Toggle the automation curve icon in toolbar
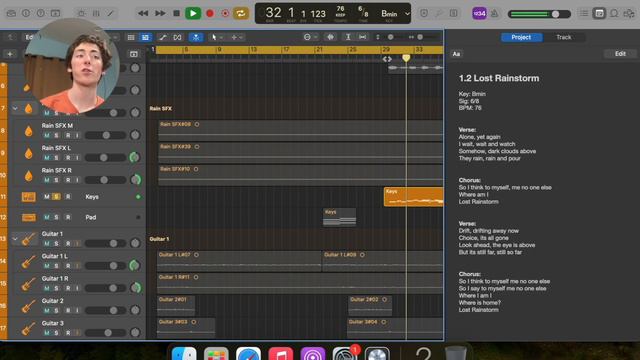 (x=162, y=37)
